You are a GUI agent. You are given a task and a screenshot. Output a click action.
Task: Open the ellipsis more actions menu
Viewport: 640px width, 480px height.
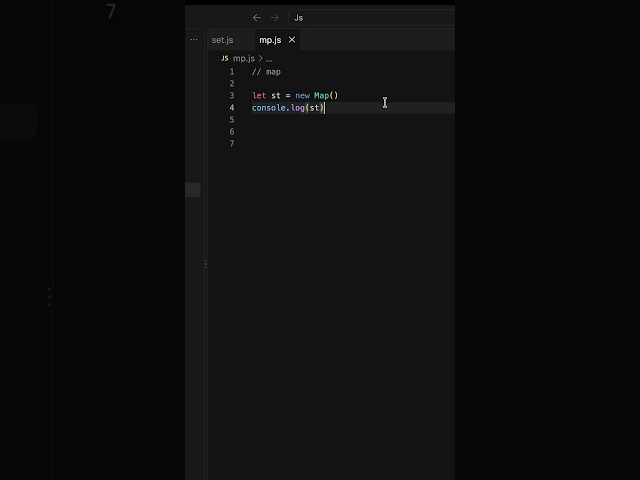tap(194, 40)
